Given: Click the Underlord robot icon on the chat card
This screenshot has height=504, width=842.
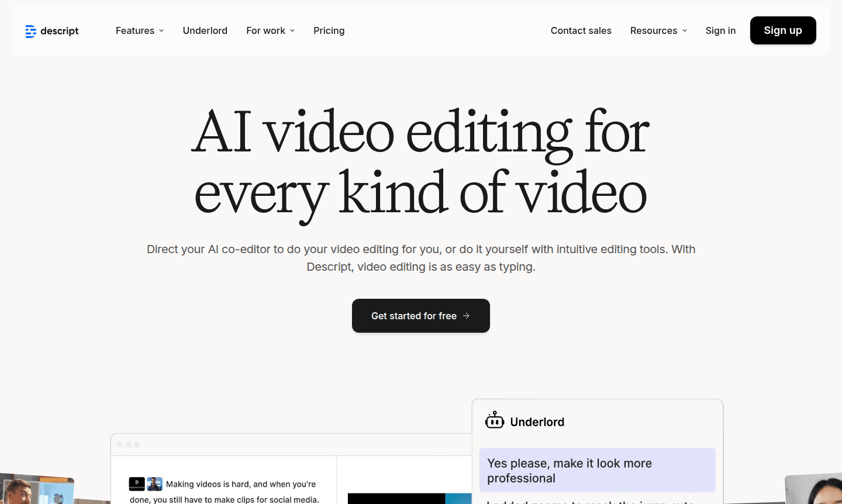Looking at the screenshot, I should coord(494,420).
